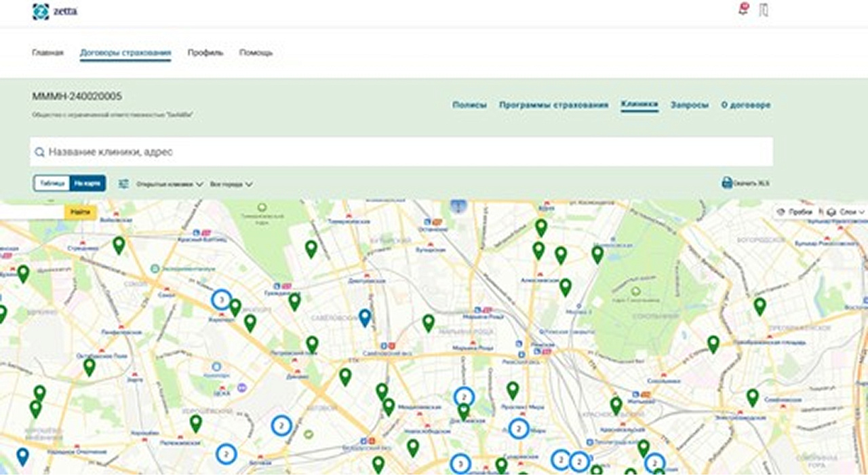Viewport: 868px width, 475px height.
Task: Click the cluster marker labeled 3 near Аэропорт
Action: pos(221,299)
